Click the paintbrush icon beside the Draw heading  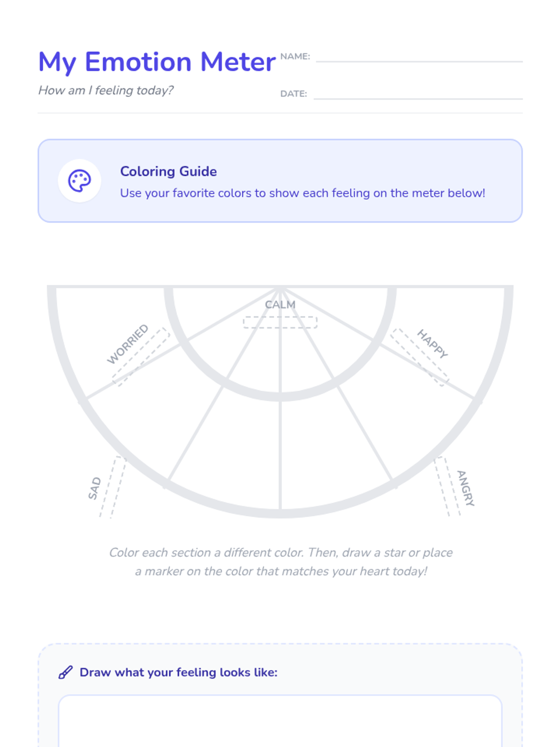pos(65,672)
